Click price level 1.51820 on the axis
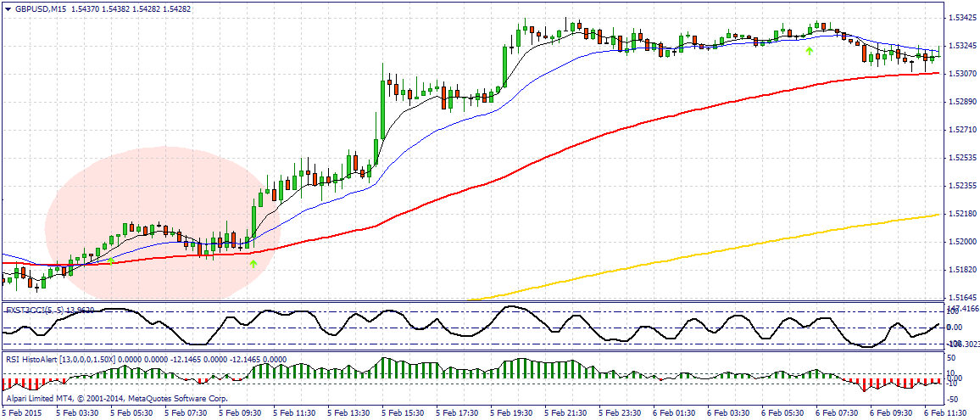This screenshot has height=420, width=980. (961, 270)
